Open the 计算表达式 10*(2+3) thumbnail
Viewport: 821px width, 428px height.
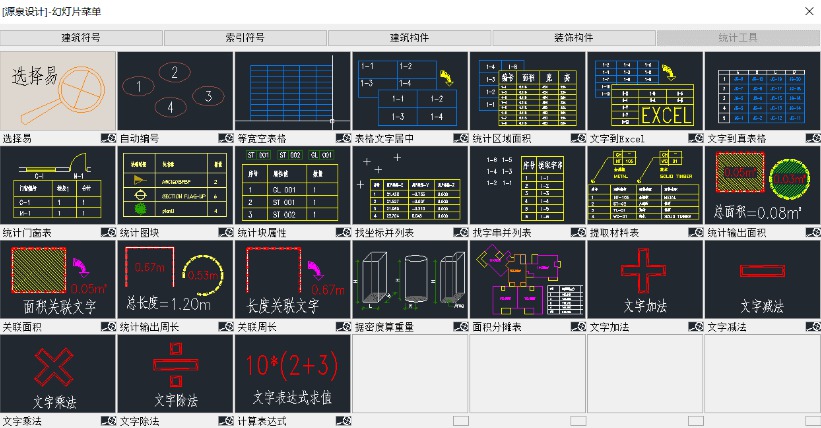(x=293, y=374)
